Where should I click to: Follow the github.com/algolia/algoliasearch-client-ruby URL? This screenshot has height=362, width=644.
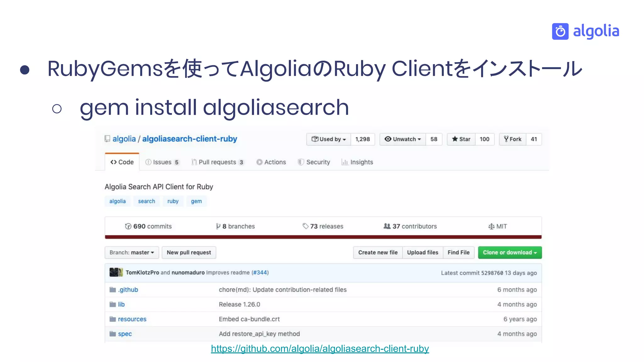320,348
